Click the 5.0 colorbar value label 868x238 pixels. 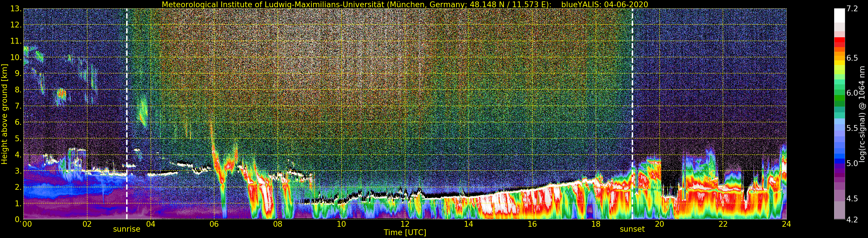point(852,163)
